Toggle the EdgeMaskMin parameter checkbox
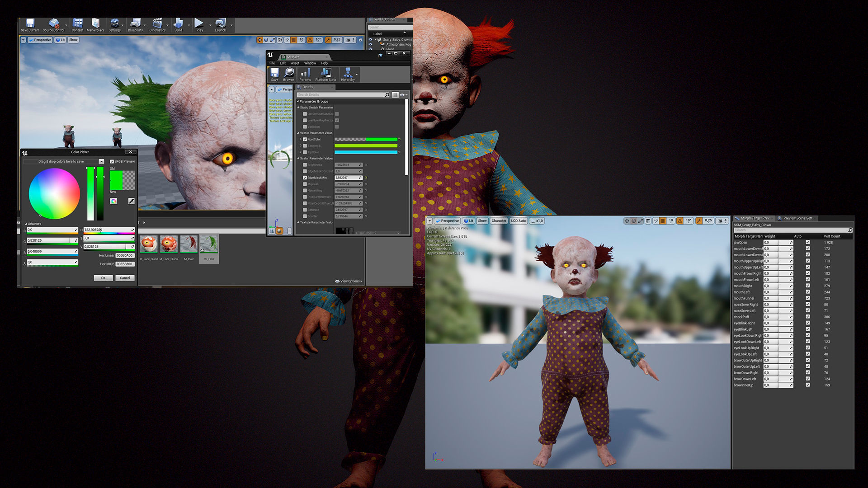868x488 pixels. pyautogui.click(x=304, y=178)
